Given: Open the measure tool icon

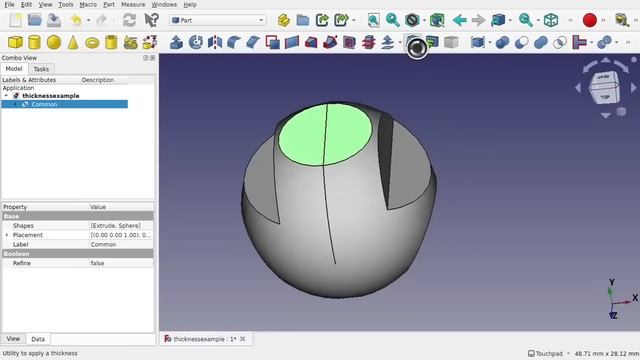Looking at the screenshot, I should 622,20.
